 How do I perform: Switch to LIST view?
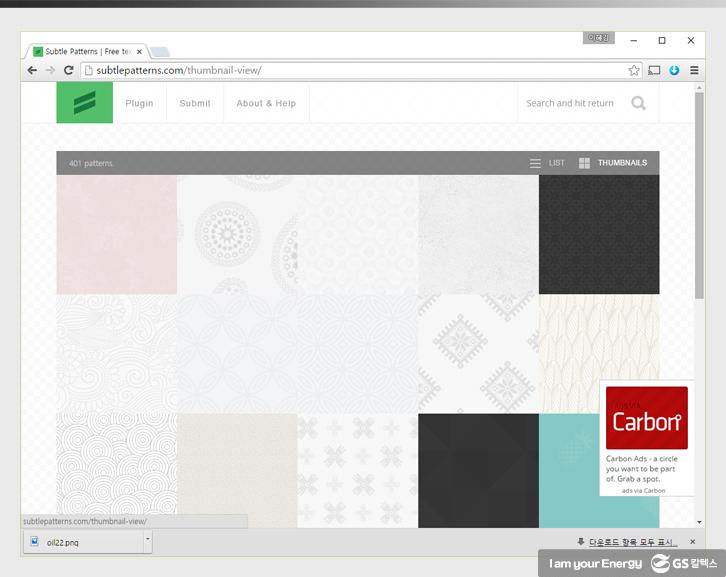click(x=547, y=163)
